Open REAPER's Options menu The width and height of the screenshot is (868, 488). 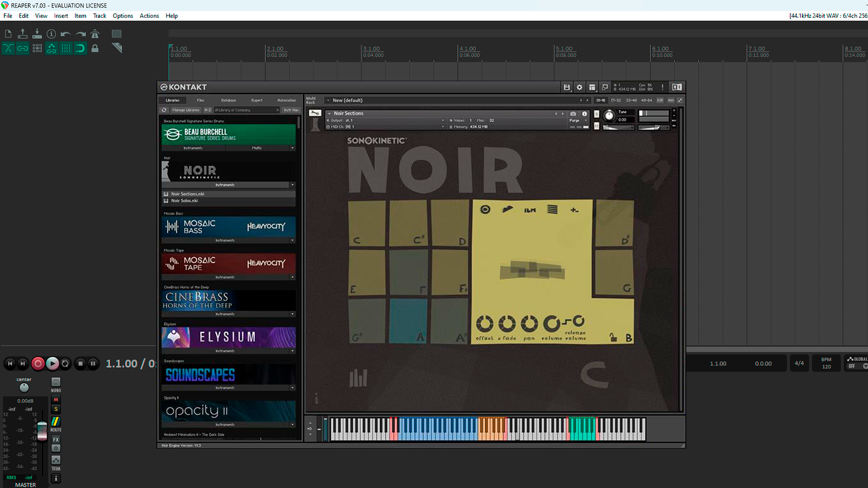coord(123,16)
